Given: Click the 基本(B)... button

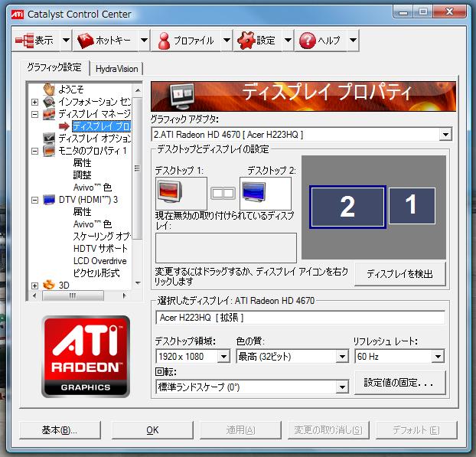Looking at the screenshot, I should (60, 429).
